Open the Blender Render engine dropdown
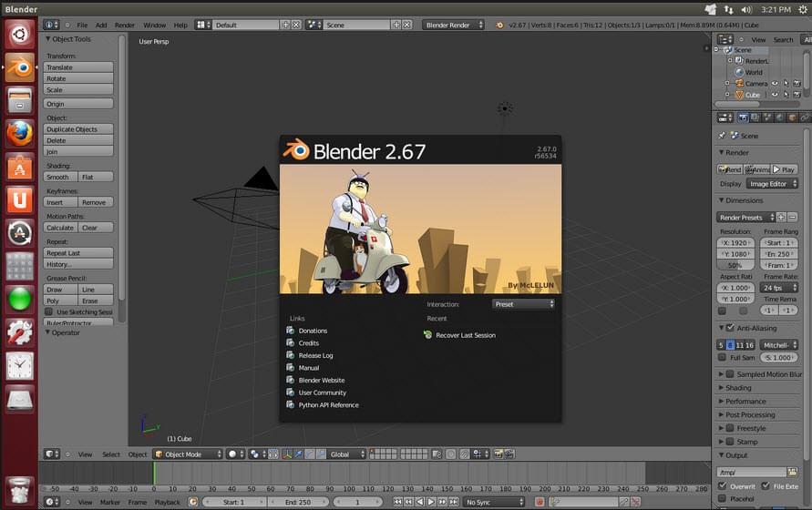This screenshot has height=510, width=812. (x=453, y=25)
